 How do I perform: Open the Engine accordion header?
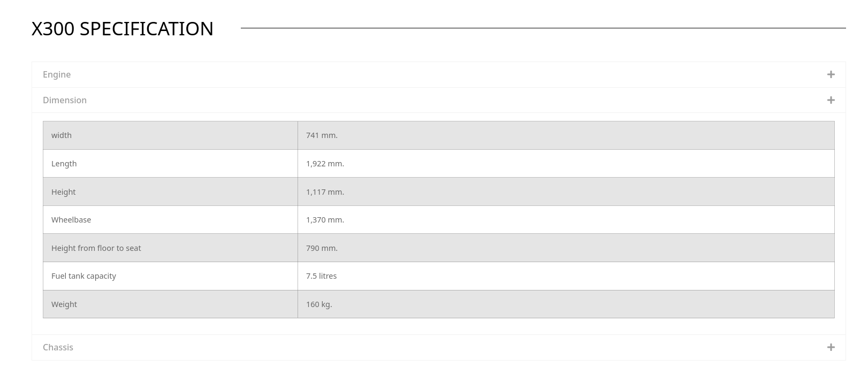coord(57,74)
